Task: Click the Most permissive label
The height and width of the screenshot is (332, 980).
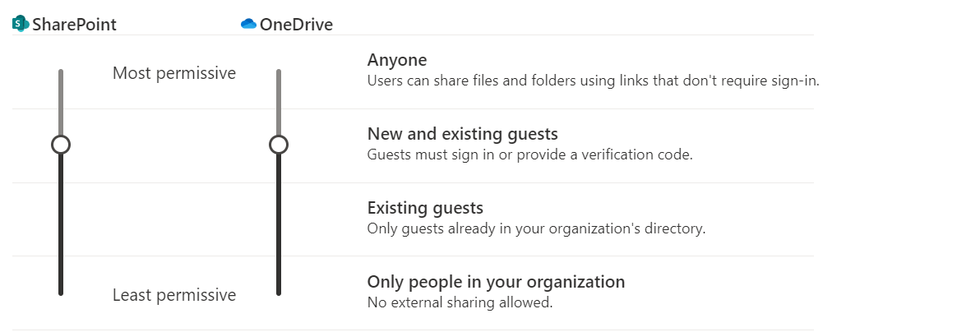Action: pos(174,73)
